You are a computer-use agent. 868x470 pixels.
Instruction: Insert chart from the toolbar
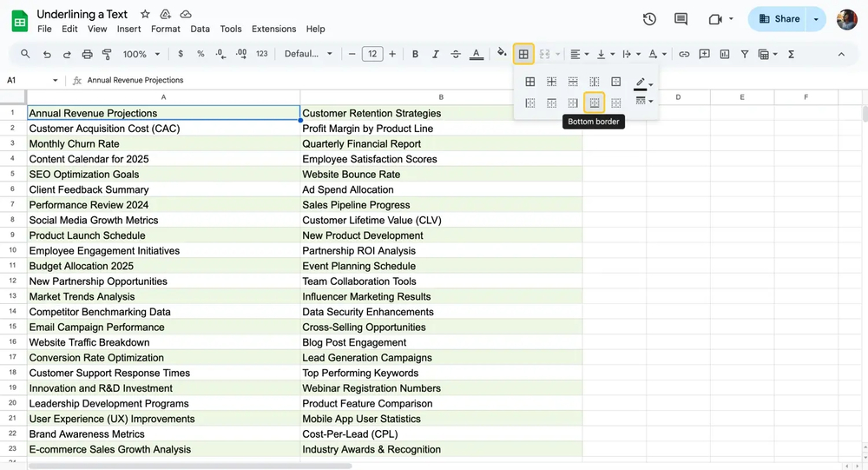point(724,54)
